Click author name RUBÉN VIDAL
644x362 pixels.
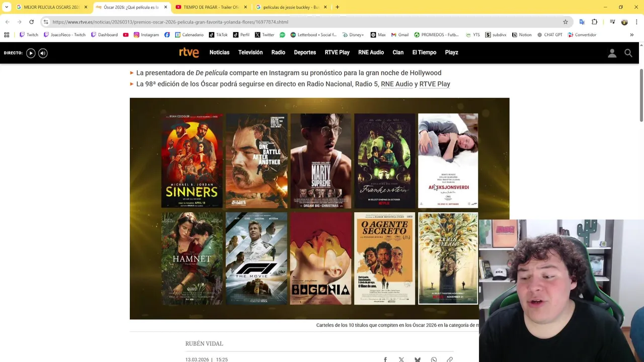coord(204,343)
